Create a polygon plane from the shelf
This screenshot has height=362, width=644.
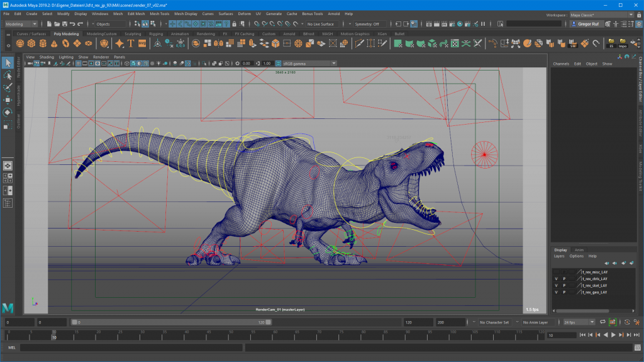(77, 43)
